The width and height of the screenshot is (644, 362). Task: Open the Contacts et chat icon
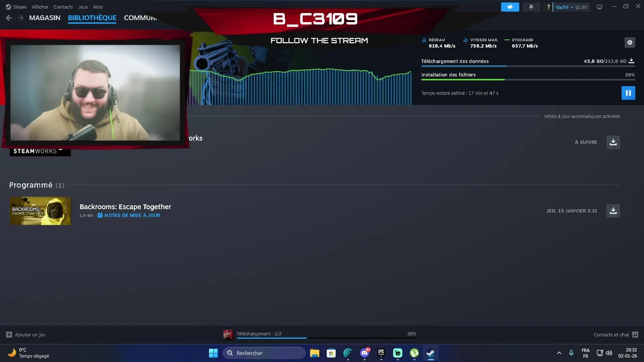pos(635,334)
